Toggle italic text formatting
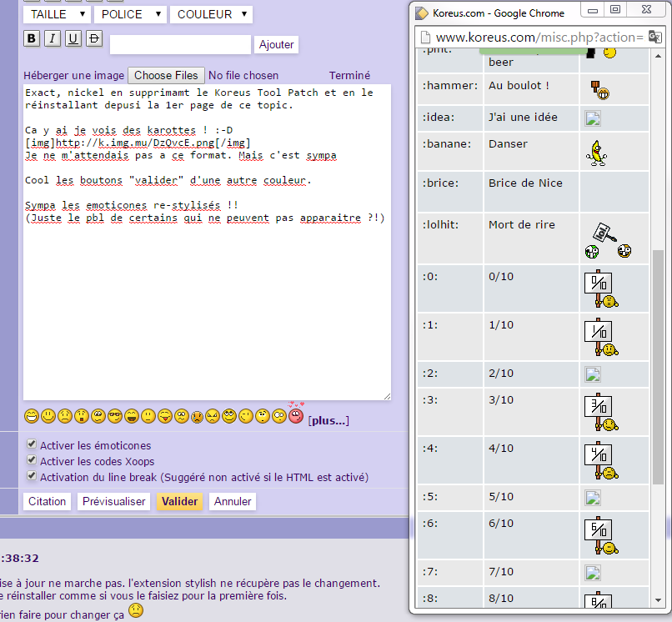 click(53, 38)
